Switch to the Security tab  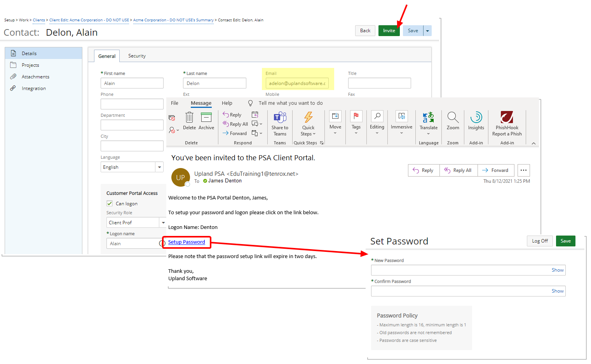137,56
